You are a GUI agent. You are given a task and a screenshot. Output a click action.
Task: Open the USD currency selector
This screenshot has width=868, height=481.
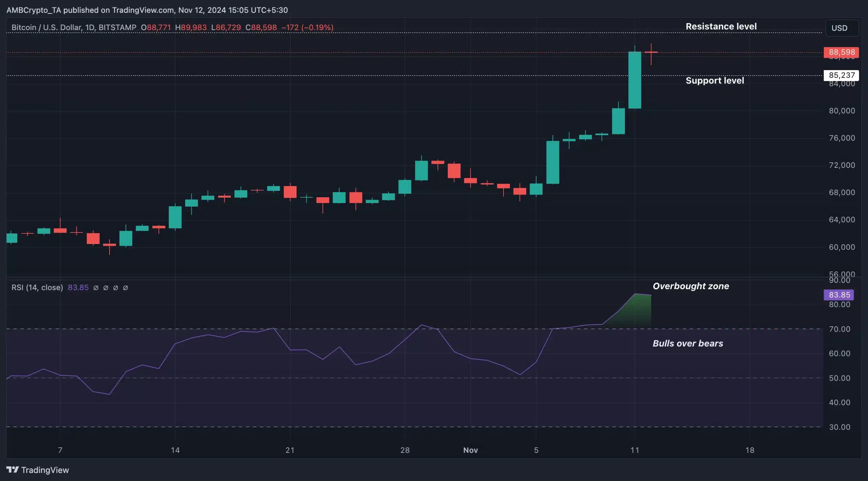(x=842, y=28)
